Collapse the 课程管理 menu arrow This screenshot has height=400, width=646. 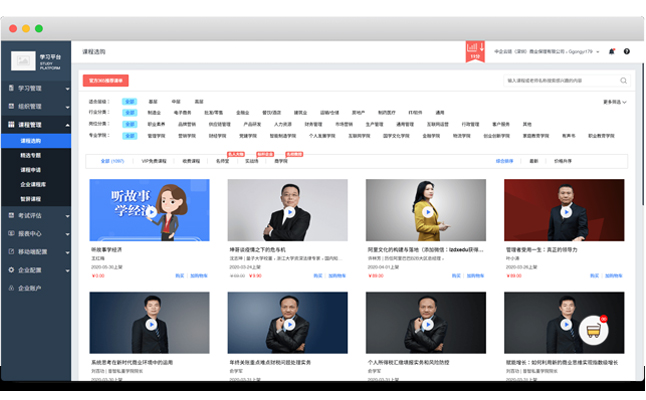[x=67, y=125]
